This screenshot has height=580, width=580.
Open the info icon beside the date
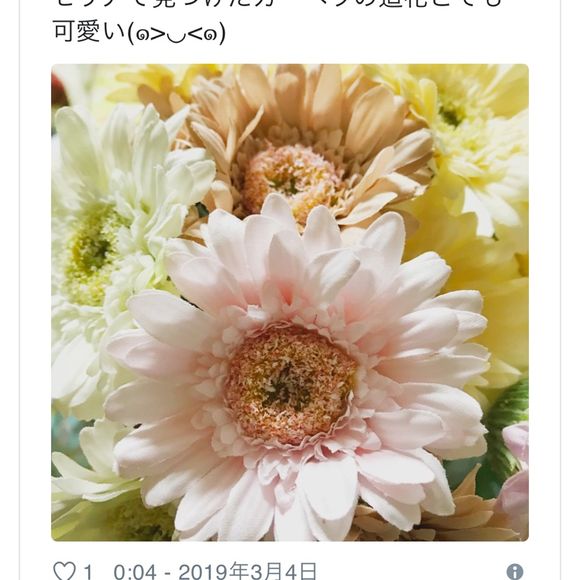pos(515,572)
